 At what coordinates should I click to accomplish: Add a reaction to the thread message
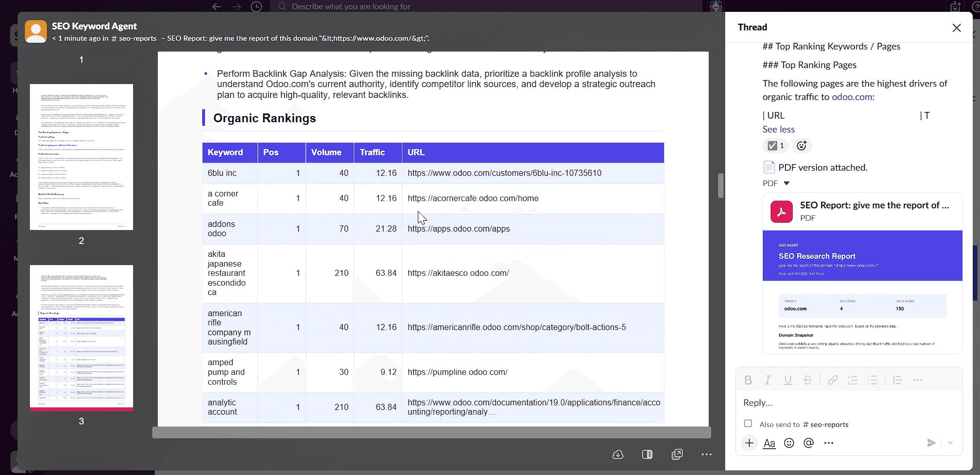802,146
